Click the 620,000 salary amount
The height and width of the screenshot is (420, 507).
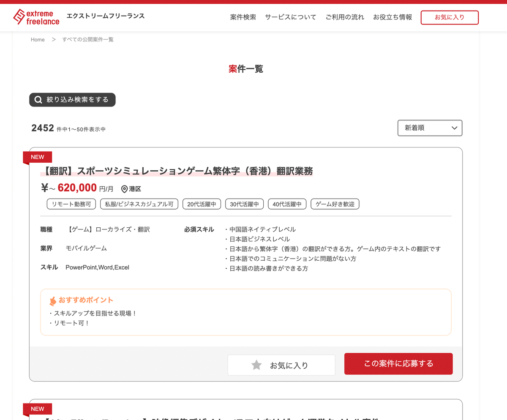[x=77, y=188]
